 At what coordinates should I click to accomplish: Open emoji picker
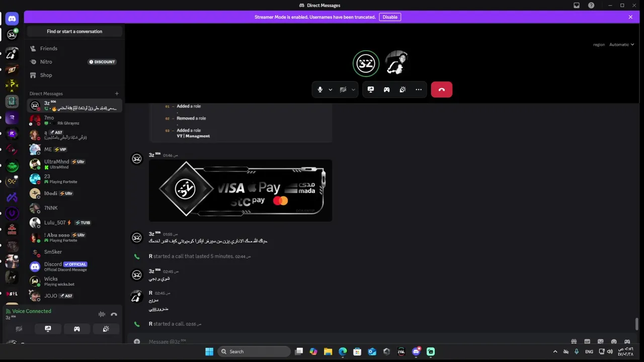point(614,342)
